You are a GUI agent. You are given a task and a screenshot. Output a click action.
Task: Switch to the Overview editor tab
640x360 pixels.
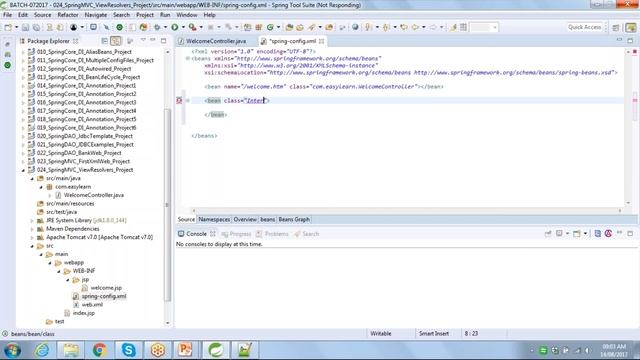[245, 220]
